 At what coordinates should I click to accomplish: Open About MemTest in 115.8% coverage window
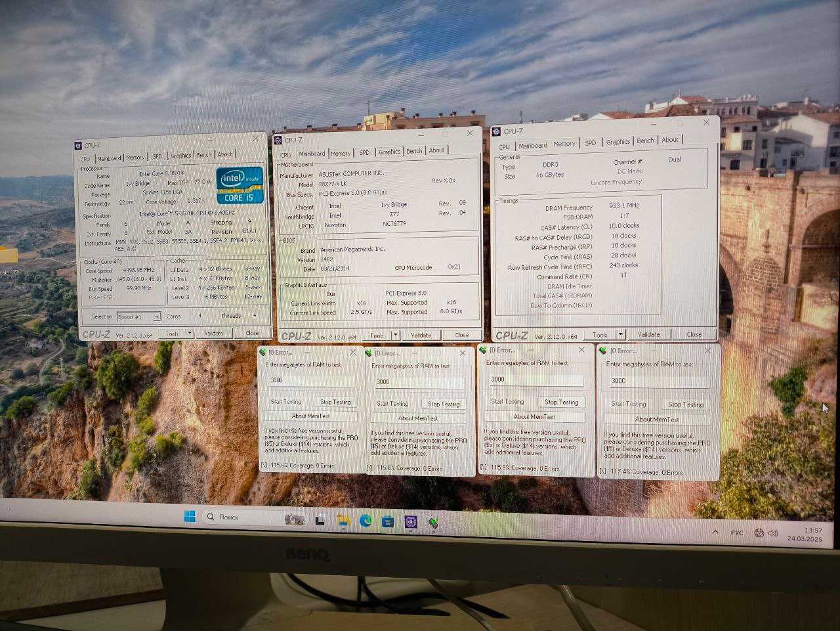(x=419, y=418)
